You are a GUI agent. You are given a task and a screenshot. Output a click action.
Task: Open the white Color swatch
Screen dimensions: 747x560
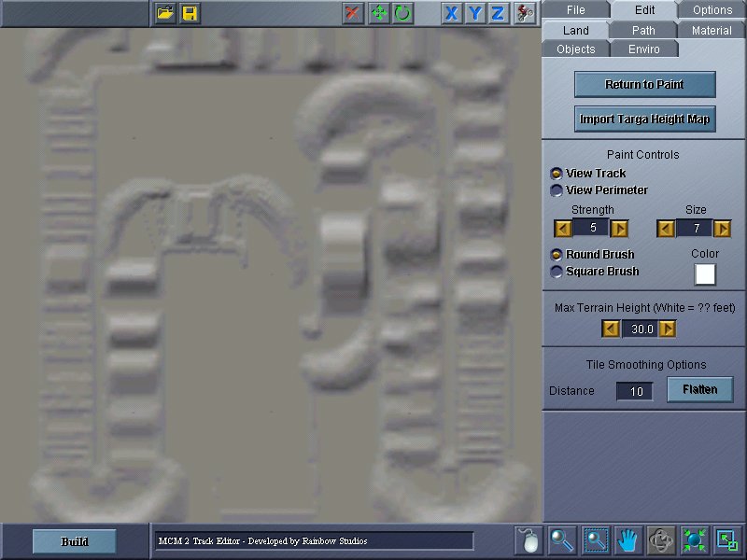[x=705, y=274]
